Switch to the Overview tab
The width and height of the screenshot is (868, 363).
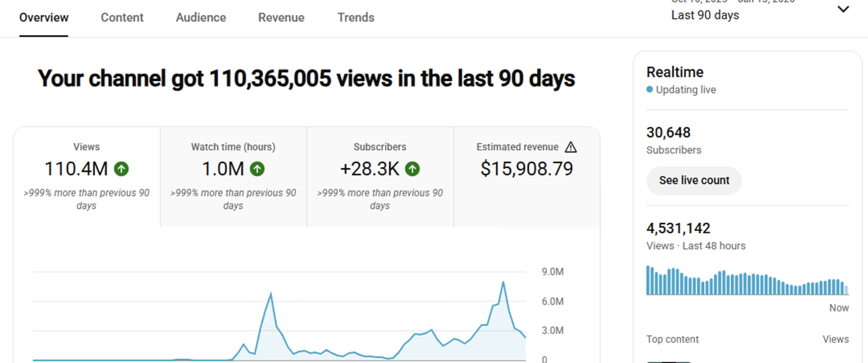click(44, 17)
